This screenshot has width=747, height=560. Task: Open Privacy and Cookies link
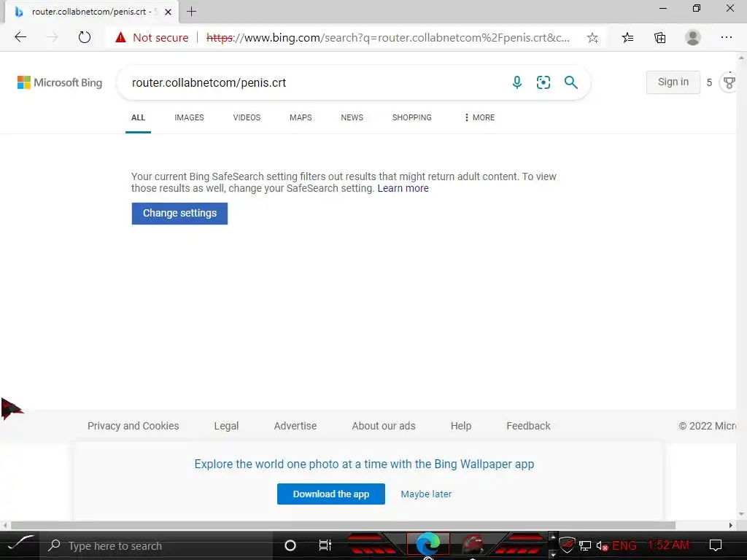point(133,426)
